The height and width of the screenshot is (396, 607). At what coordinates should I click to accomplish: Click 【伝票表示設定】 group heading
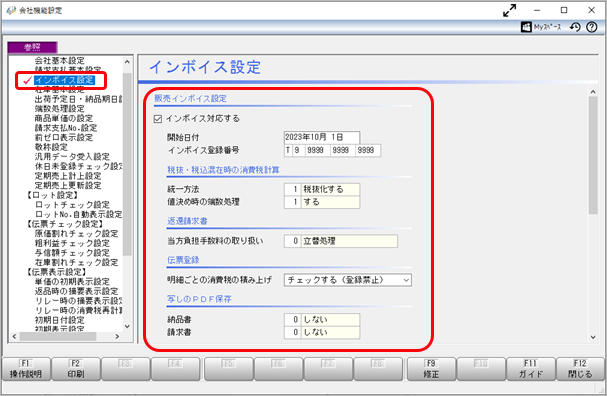57,272
